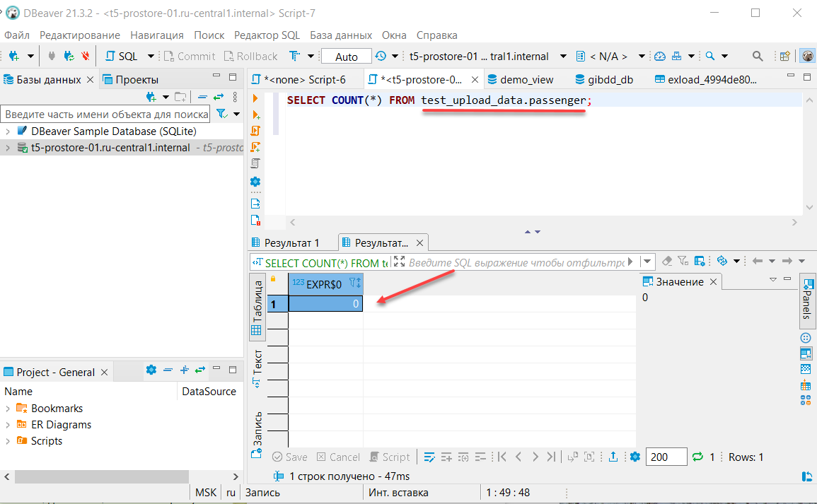Toggle the Panels button on the results side

coord(807,300)
